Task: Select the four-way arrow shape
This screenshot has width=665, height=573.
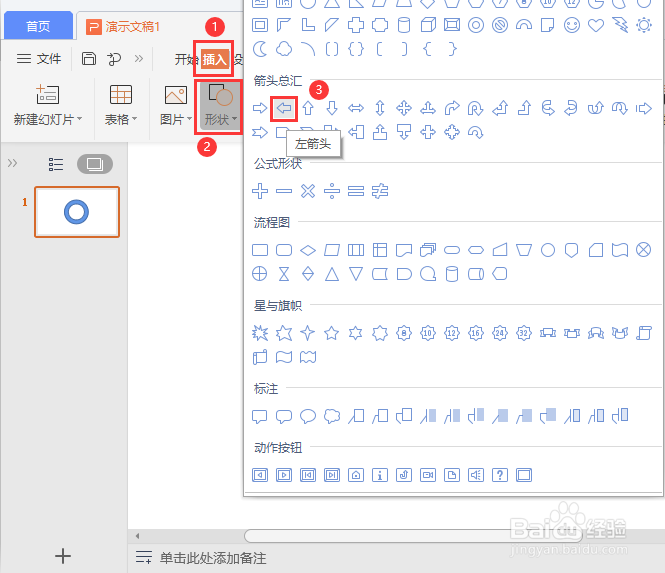Action: [404, 109]
